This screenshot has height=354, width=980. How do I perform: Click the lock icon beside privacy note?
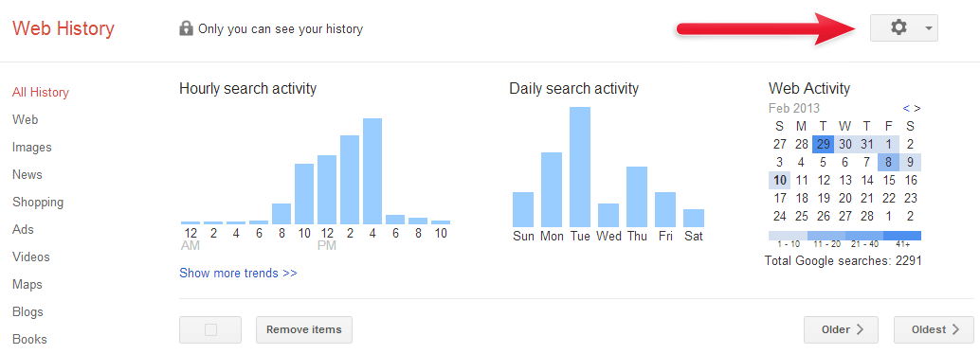pyautogui.click(x=186, y=28)
